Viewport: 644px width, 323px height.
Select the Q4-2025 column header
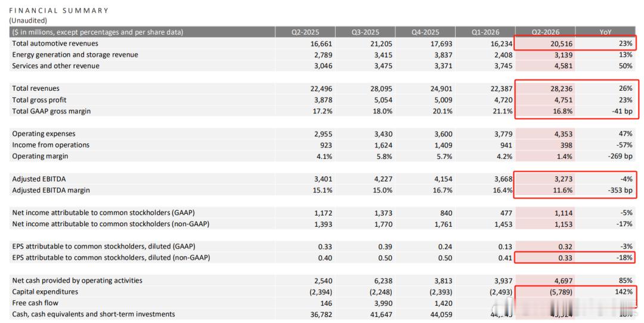(x=425, y=32)
